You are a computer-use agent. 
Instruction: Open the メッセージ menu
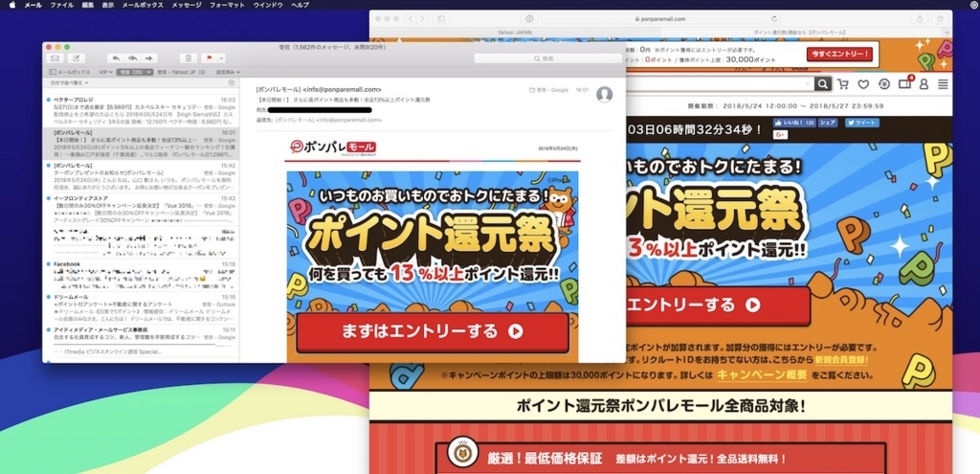(187, 5)
